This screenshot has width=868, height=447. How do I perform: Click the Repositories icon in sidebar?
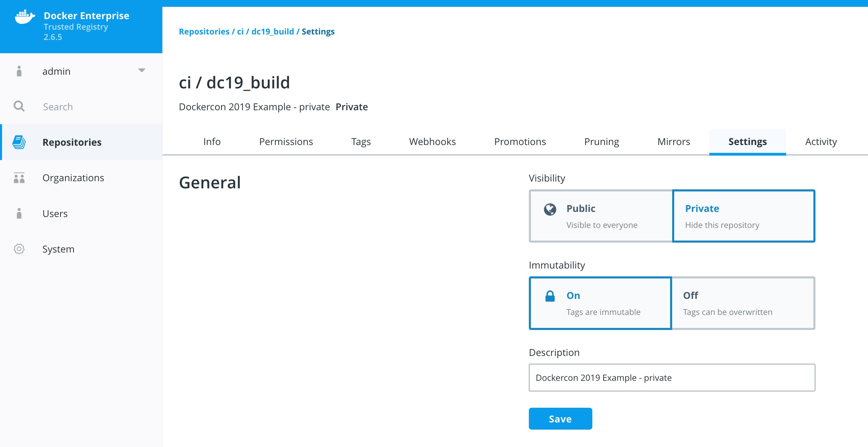coord(19,142)
